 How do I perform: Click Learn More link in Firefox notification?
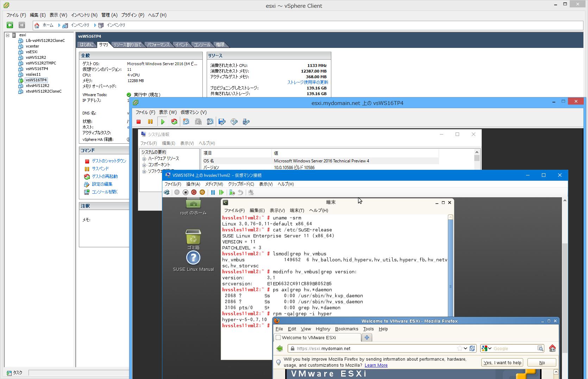coord(376,365)
